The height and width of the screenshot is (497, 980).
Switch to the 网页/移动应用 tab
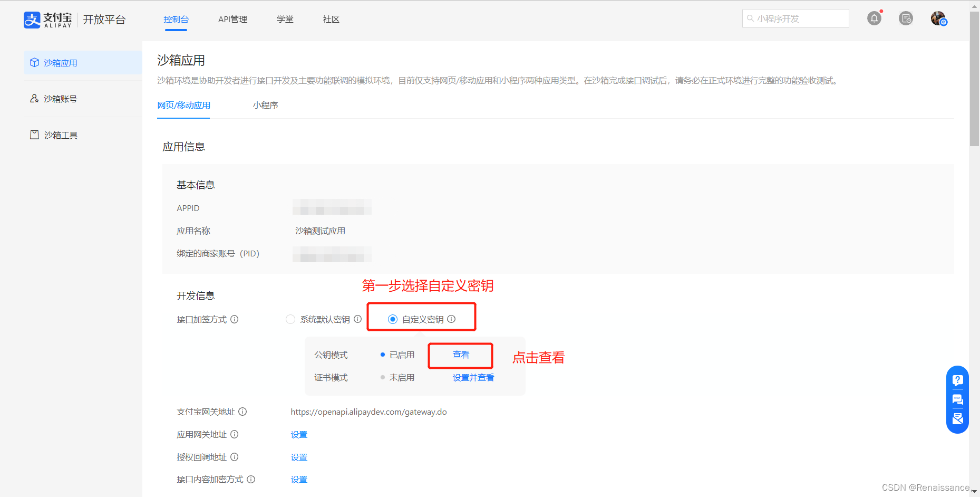point(183,105)
